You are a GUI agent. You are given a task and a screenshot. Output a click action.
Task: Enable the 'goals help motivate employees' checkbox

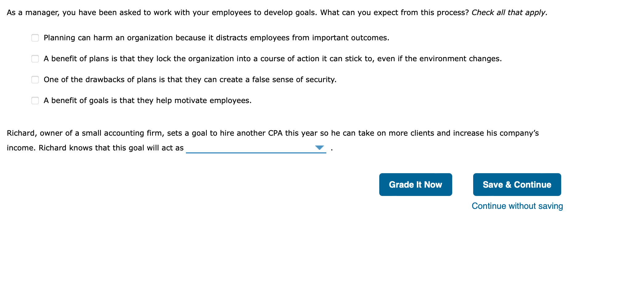[35, 101]
